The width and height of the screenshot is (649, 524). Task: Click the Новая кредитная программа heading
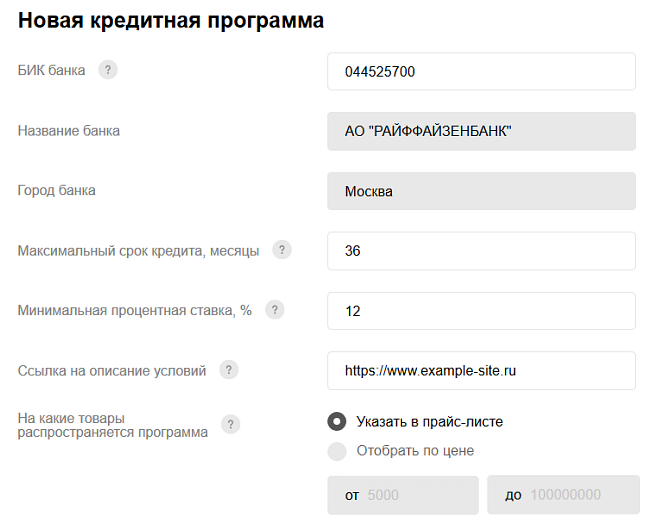(171, 20)
